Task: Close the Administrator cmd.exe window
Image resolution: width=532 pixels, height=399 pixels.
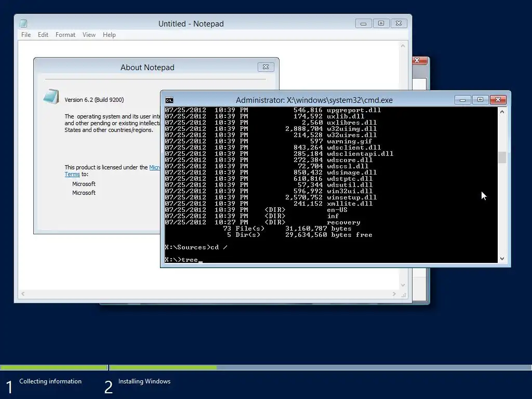Action: tap(498, 100)
